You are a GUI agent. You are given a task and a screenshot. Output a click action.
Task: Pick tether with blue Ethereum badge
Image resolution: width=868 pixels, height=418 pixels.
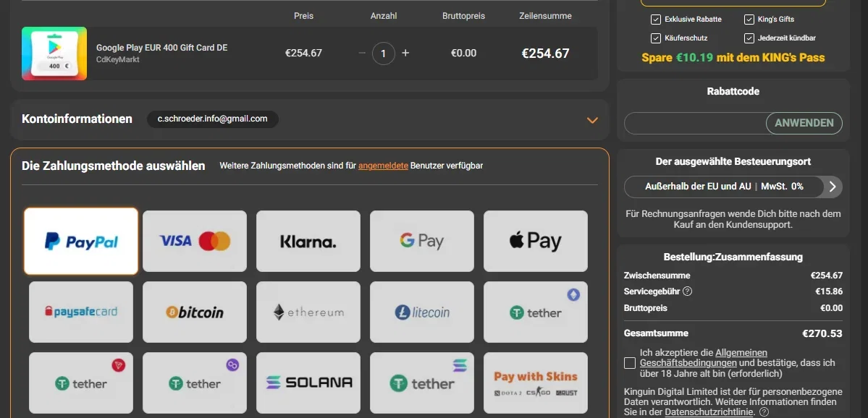[535, 312]
